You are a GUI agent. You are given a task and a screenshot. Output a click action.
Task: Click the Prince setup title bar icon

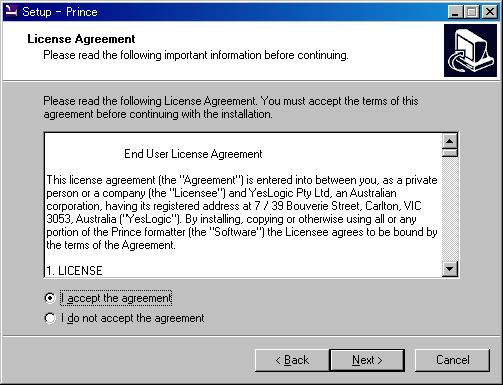pyautogui.click(x=11, y=11)
